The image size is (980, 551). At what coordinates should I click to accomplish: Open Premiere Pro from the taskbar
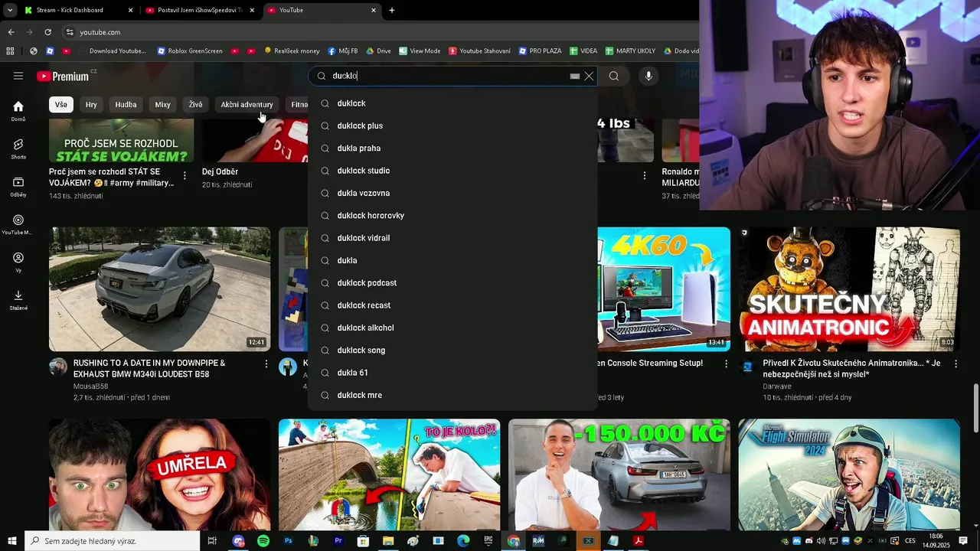338,541
